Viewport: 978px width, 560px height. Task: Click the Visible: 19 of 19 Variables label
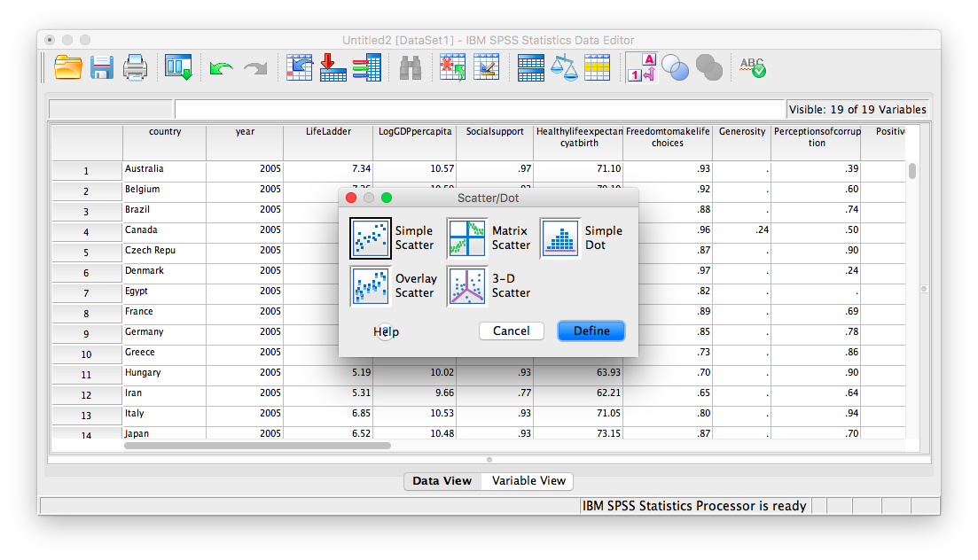[857, 110]
